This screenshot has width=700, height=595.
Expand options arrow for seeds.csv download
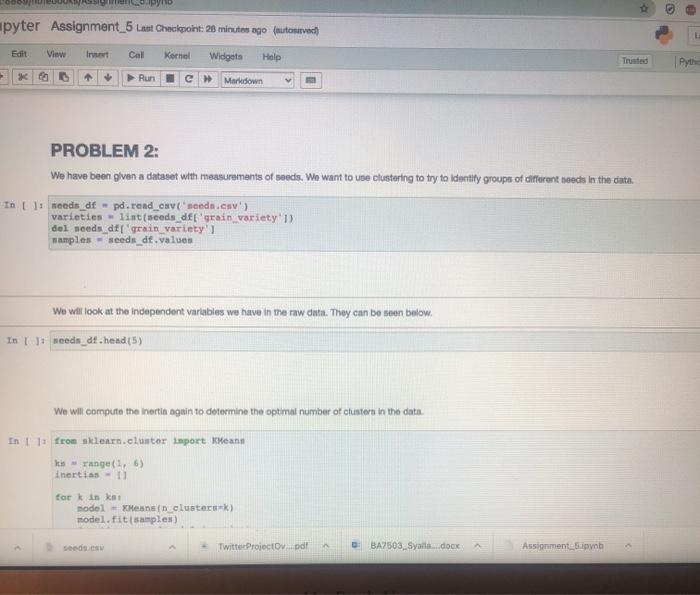point(172,547)
